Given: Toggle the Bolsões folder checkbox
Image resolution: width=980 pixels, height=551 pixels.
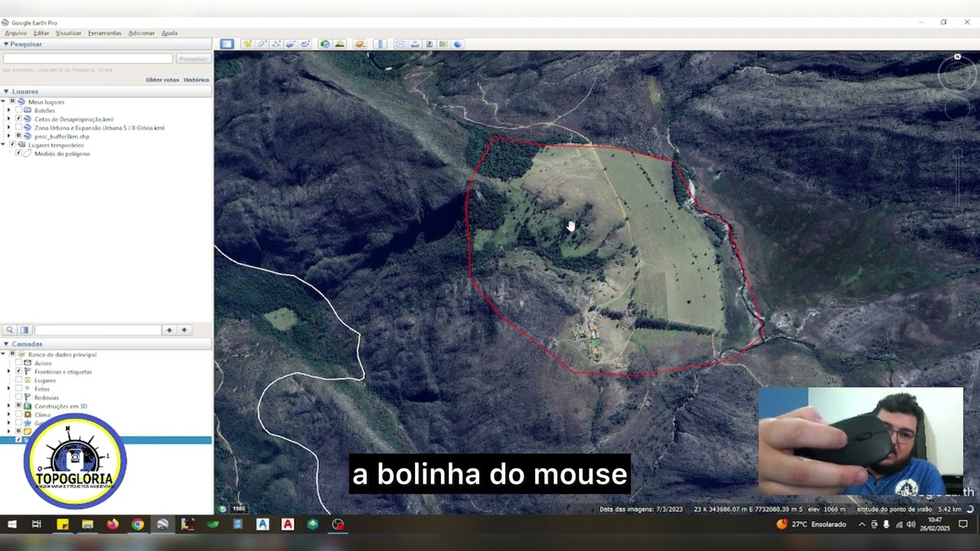Looking at the screenshot, I should [18, 110].
